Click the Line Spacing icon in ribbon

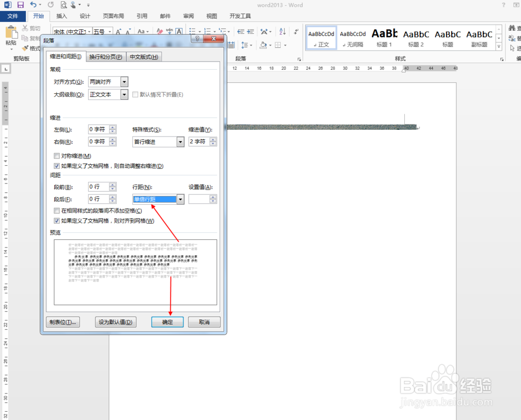(245, 45)
